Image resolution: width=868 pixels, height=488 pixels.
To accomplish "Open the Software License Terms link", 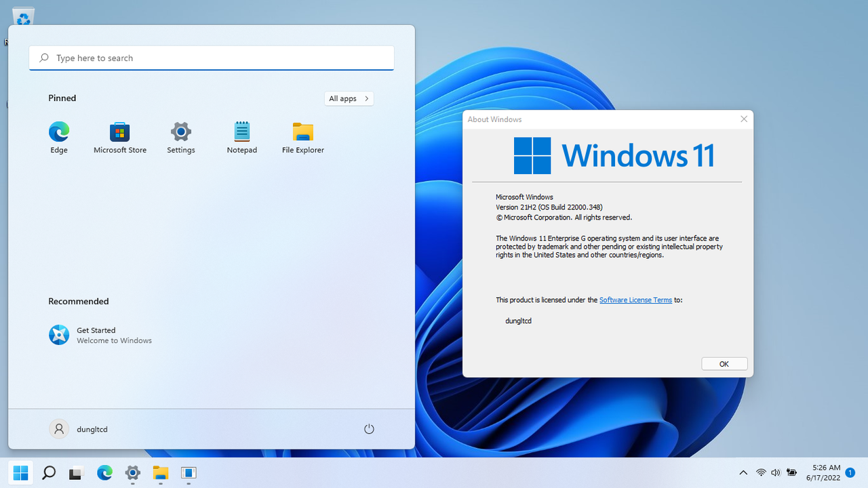I will point(635,300).
